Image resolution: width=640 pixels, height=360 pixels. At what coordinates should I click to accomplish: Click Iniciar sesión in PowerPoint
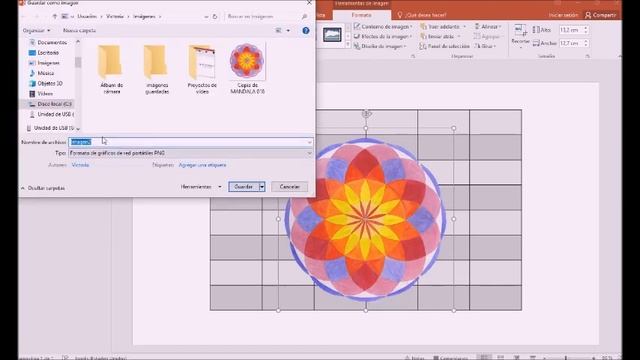[x=563, y=15]
